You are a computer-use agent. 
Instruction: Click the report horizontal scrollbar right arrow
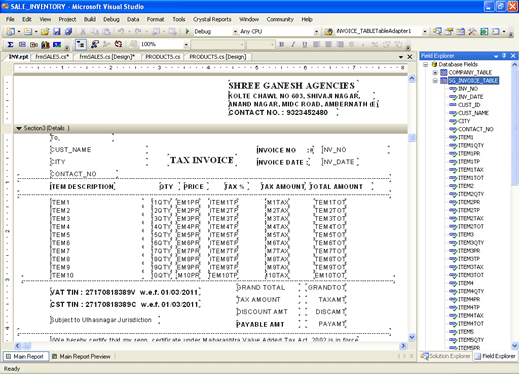403,346
